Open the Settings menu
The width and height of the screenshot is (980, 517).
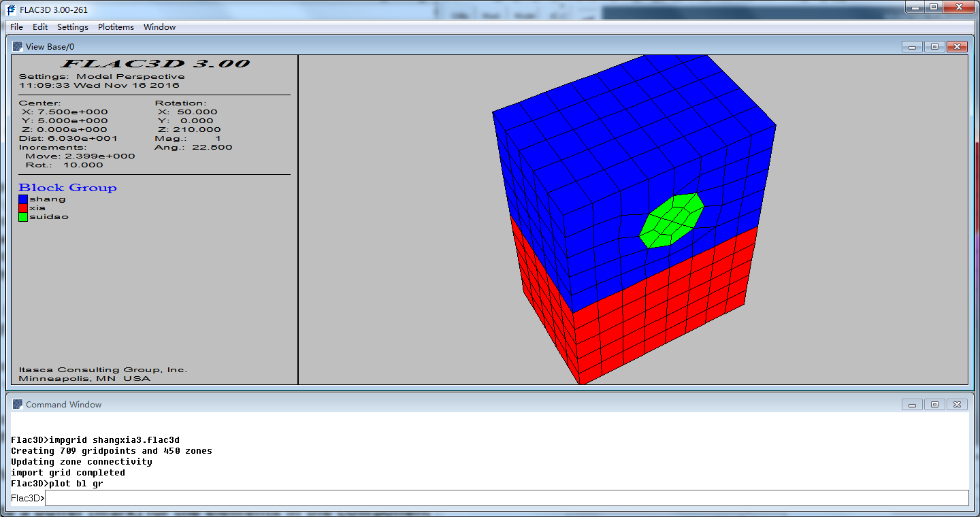72,27
